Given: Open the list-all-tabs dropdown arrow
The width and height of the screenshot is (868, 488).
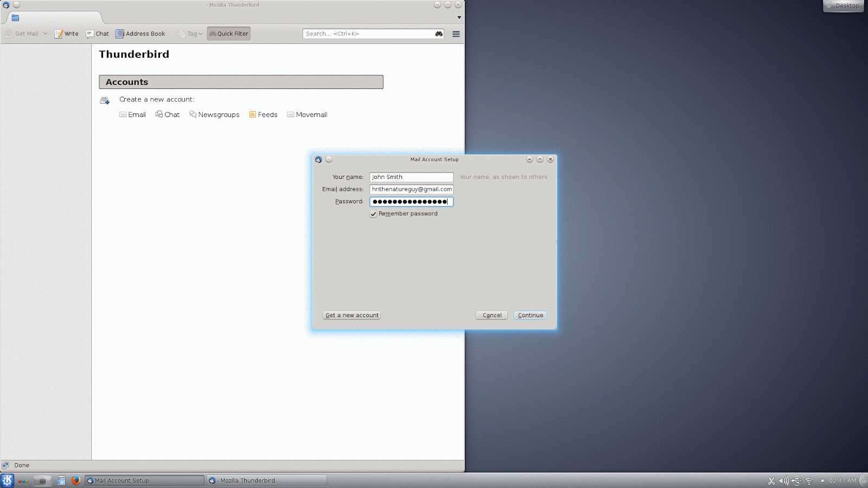Looking at the screenshot, I should pos(459,17).
